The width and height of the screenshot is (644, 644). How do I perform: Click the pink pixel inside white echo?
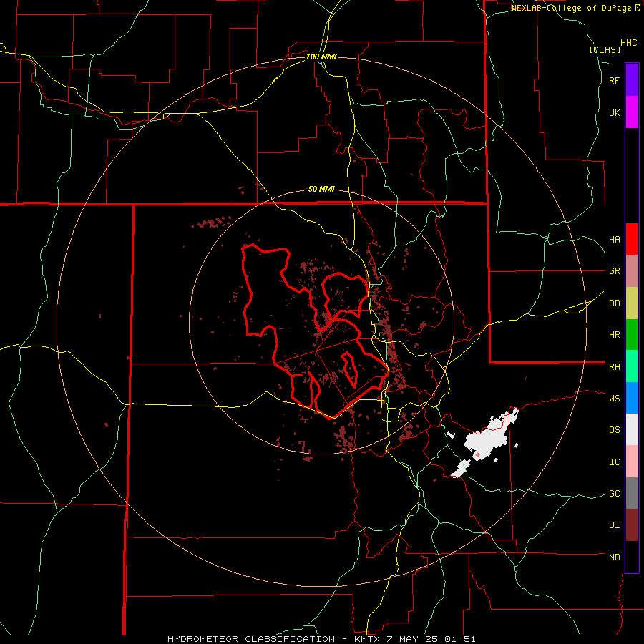478,454
